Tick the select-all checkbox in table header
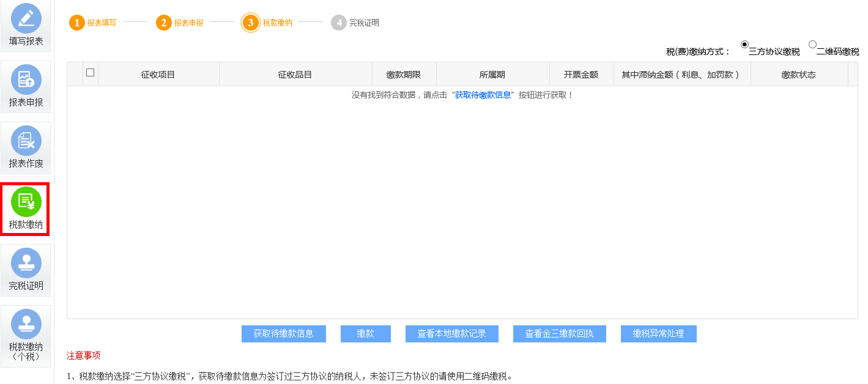 coord(91,72)
